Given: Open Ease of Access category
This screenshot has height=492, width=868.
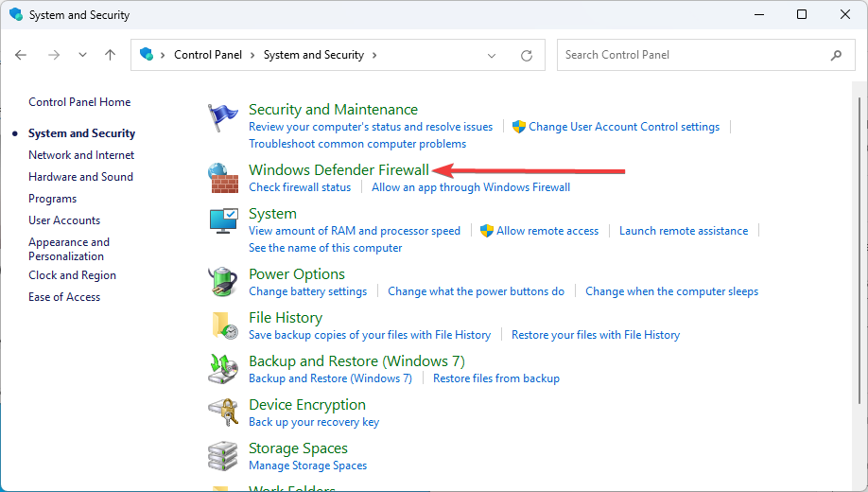Looking at the screenshot, I should tap(64, 297).
